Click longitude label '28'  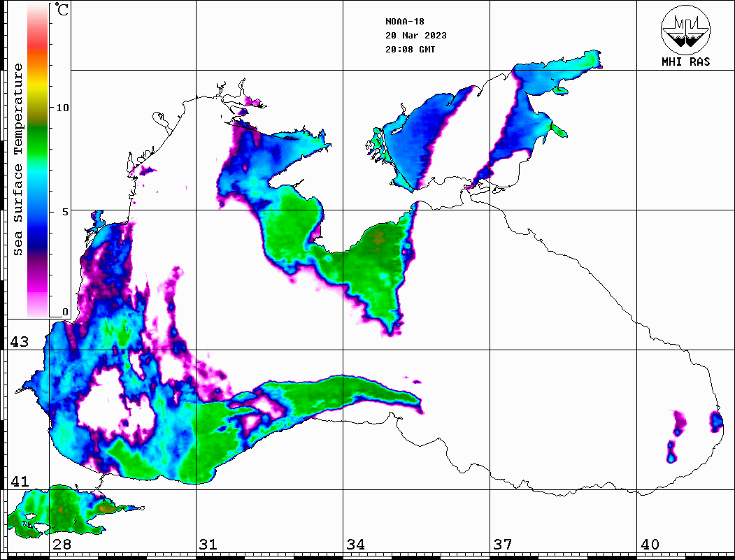pos(62,545)
